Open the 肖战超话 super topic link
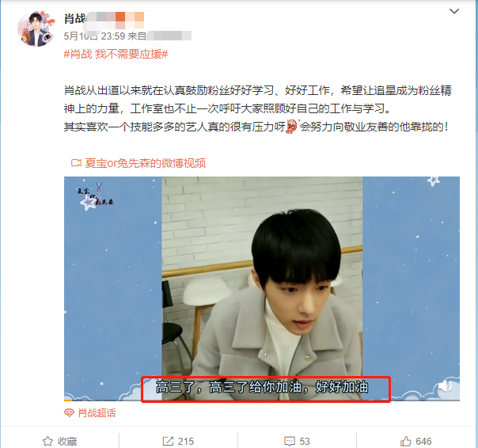Screen dimensions: 478x448 97,413
